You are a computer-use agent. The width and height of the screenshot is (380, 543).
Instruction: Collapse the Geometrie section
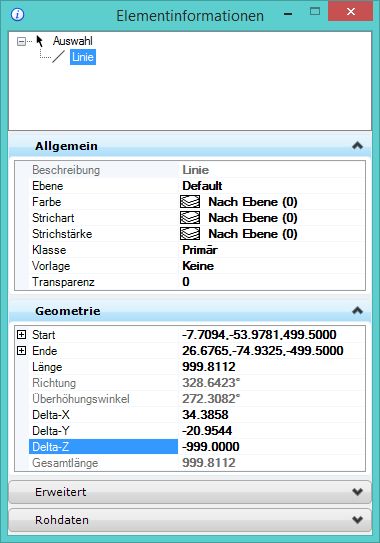pos(357,311)
